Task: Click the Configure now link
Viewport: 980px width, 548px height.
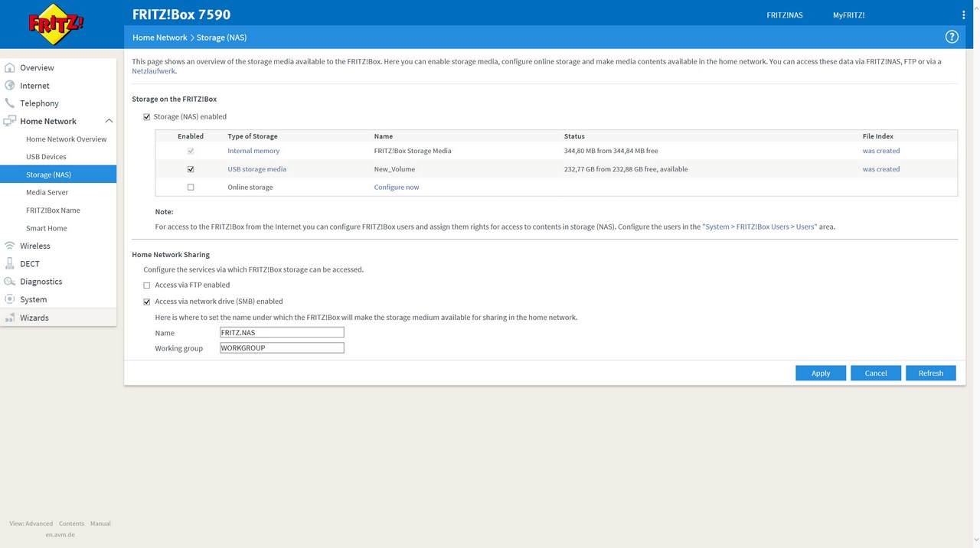Action: click(397, 188)
